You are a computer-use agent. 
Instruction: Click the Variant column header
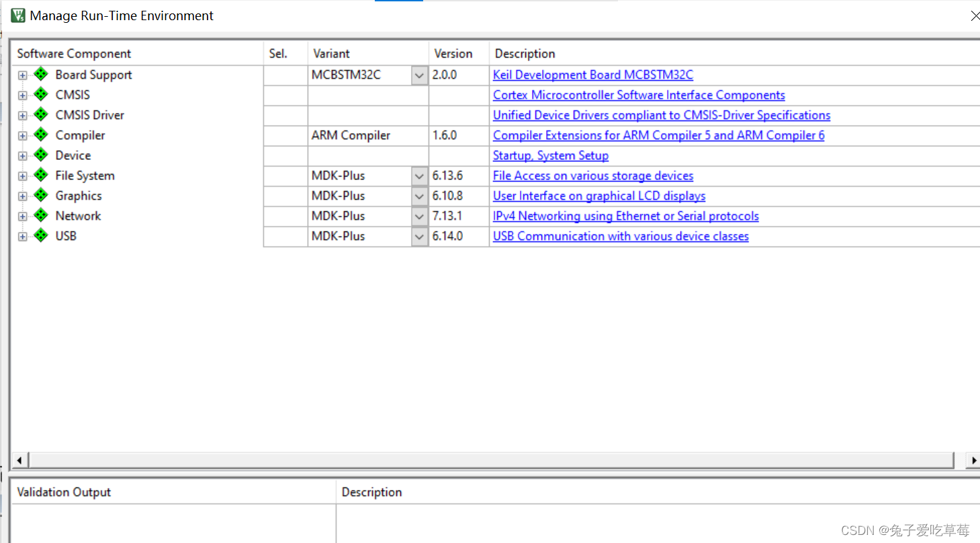click(x=368, y=54)
